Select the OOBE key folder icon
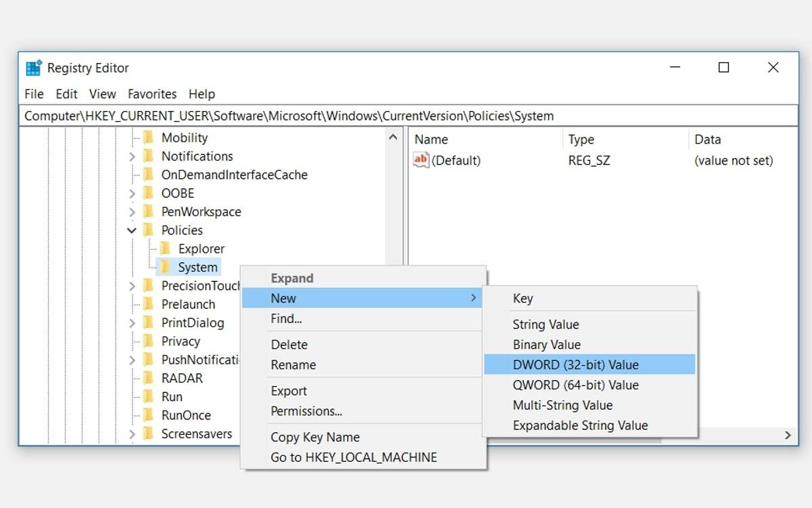 (x=148, y=193)
